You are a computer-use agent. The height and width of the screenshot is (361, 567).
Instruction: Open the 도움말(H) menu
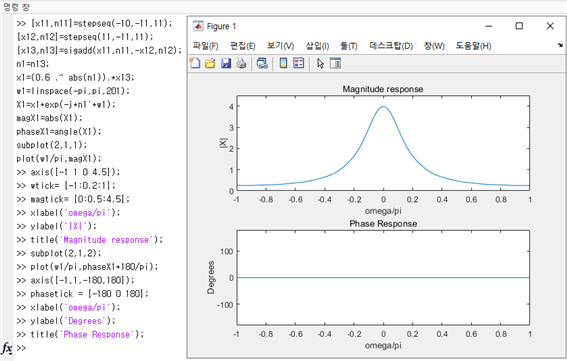473,46
